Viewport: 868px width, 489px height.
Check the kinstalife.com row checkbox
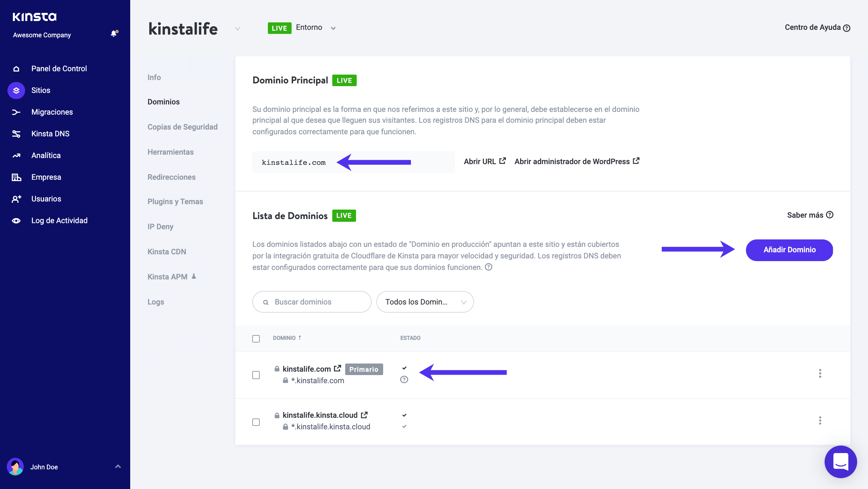256,375
